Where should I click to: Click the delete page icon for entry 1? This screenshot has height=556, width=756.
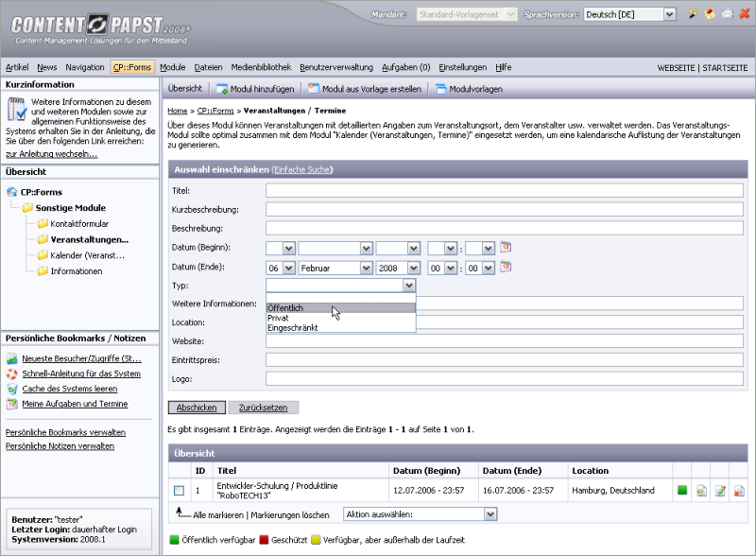pyautogui.click(x=739, y=491)
